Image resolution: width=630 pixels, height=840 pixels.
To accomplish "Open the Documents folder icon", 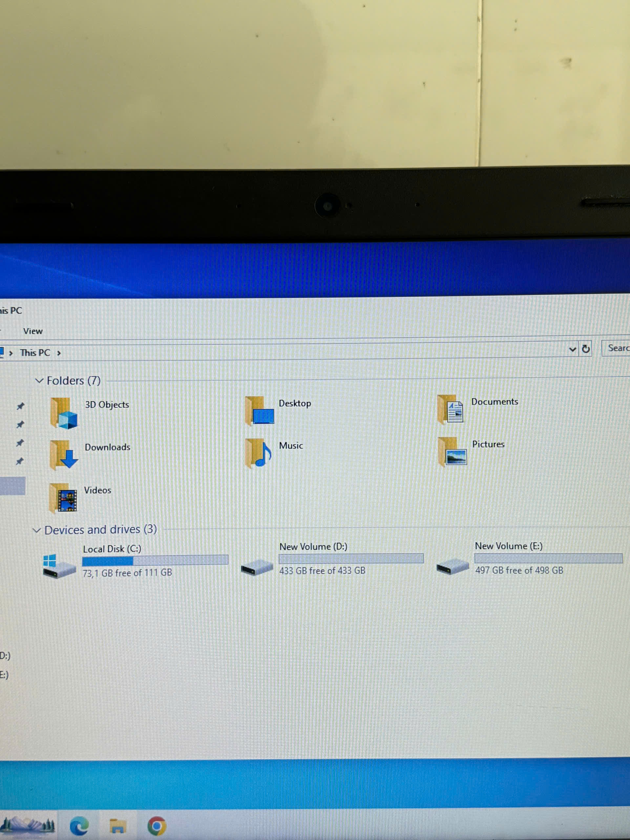I will coord(451,409).
